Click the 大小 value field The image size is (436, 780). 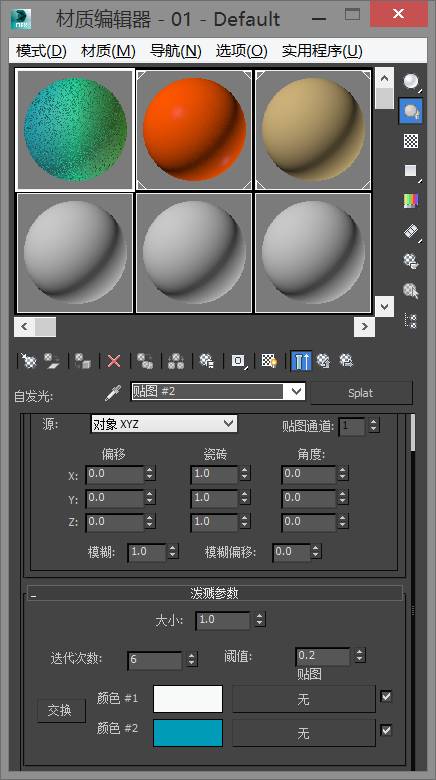(x=222, y=620)
